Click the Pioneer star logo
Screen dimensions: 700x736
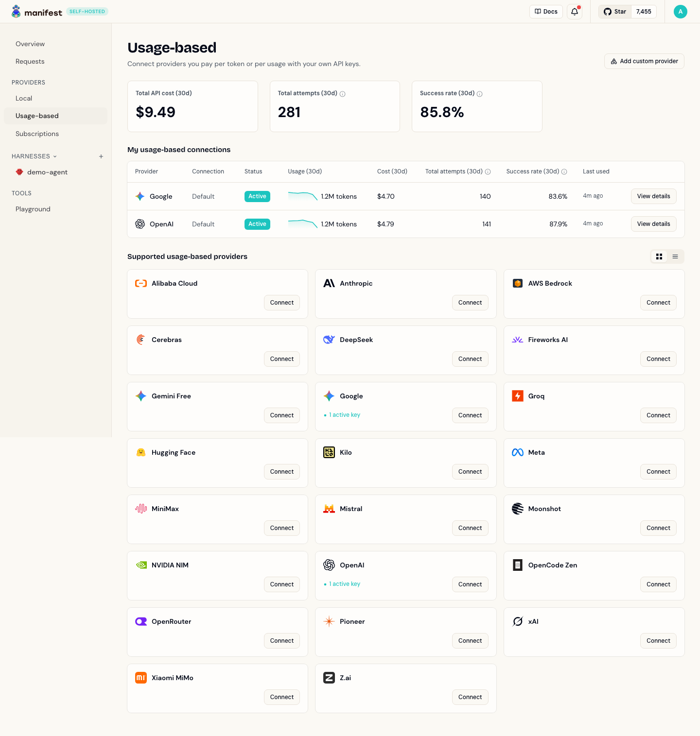[329, 621]
